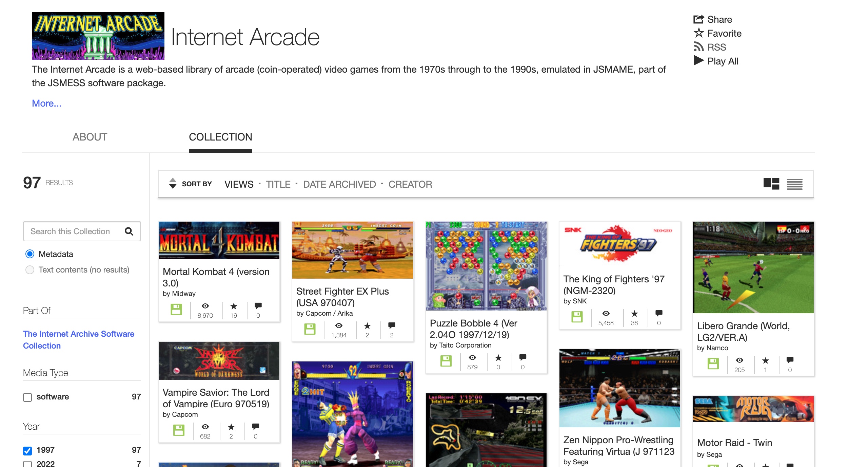Select Text contents search option
The image size is (868, 467).
click(x=30, y=270)
